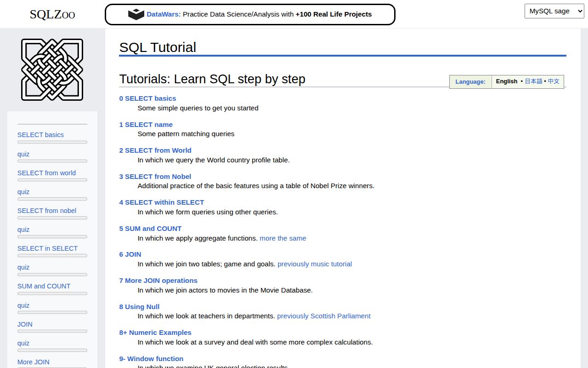Select the English language option
The height and width of the screenshot is (368, 588).
(506, 81)
